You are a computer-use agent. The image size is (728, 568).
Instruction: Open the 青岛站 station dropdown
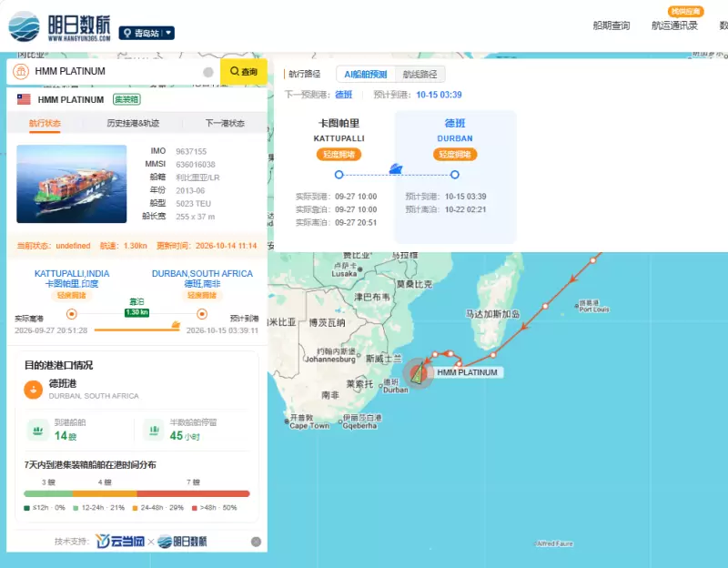click(147, 33)
